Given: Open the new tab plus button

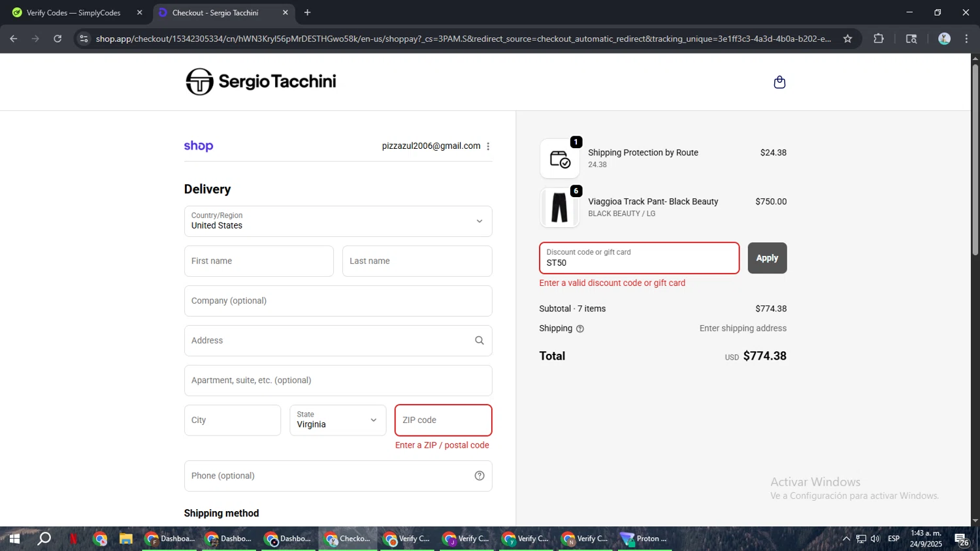Looking at the screenshot, I should tap(308, 12).
